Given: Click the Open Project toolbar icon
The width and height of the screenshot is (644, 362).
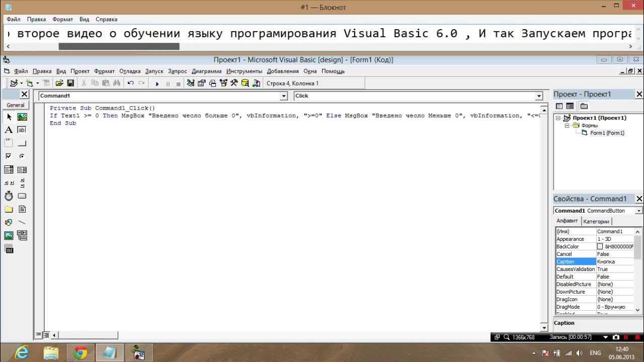Looking at the screenshot, I should point(59,83).
